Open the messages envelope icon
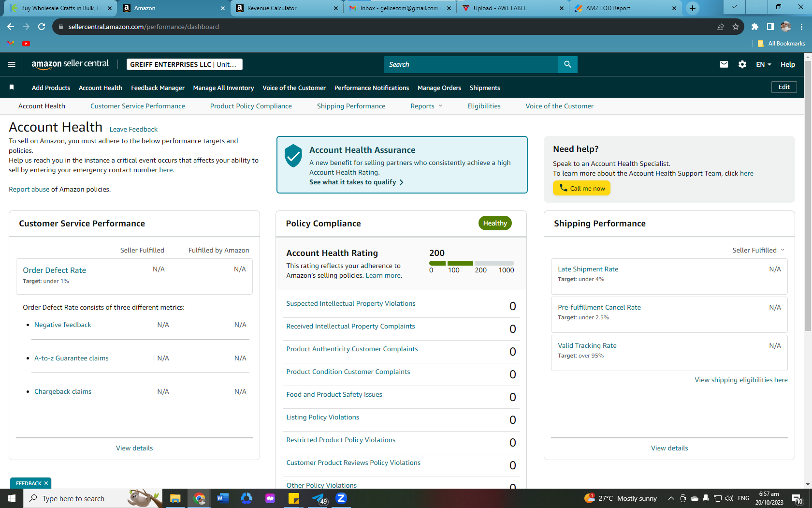The width and height of the screenshot is (812, 508). pos(724,64)
